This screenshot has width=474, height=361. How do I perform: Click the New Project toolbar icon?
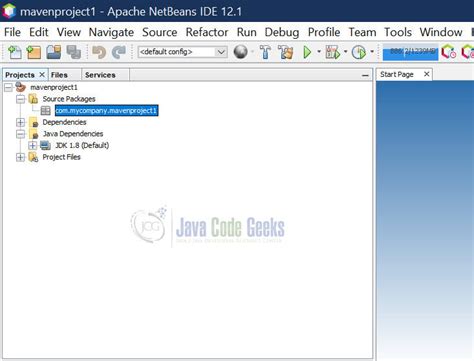click(33, 52)
